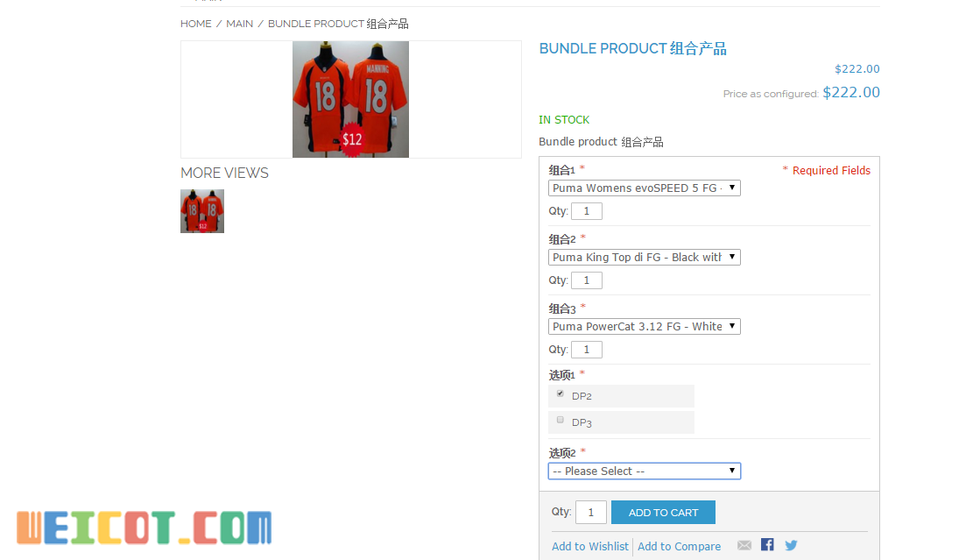Select the jersey thumbnail under More Views
The image size is (980, 560).
(202, 211)
